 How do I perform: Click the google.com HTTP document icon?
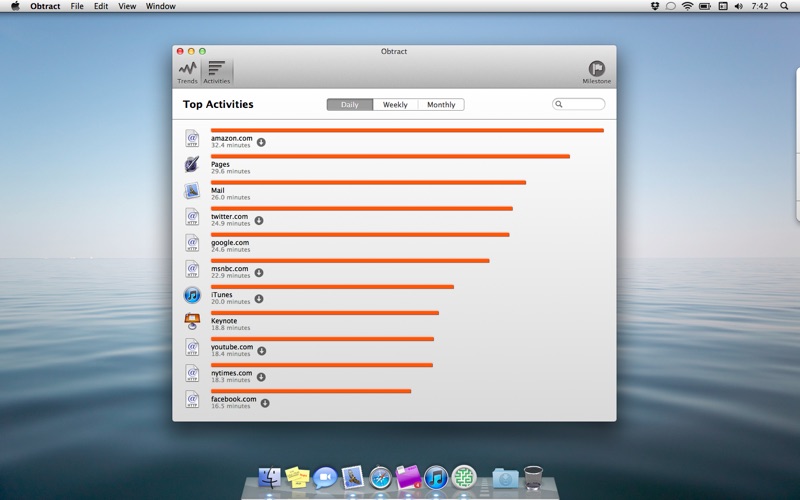coord(192,242)
